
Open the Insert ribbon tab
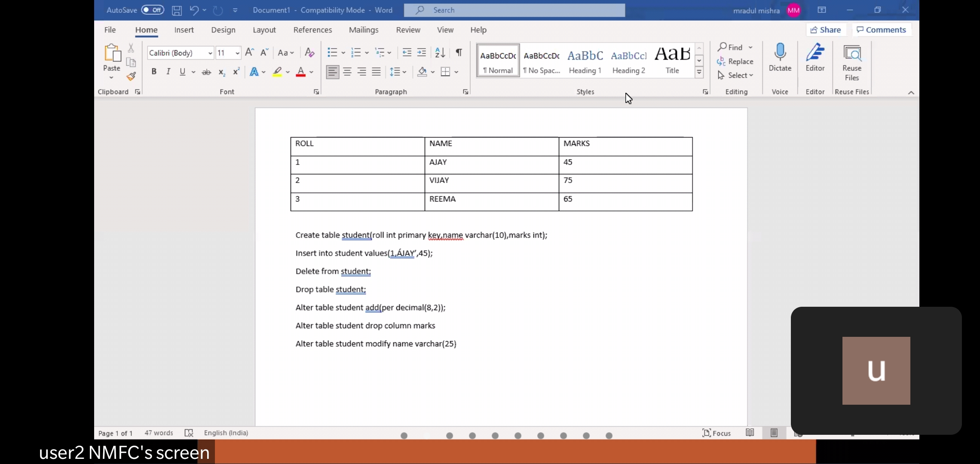click(x=184, y=30)
